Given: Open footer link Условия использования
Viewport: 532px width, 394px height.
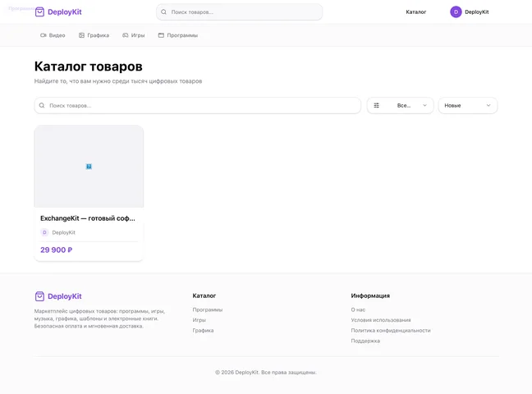Looking at the screenshot, I should point(381,320).
